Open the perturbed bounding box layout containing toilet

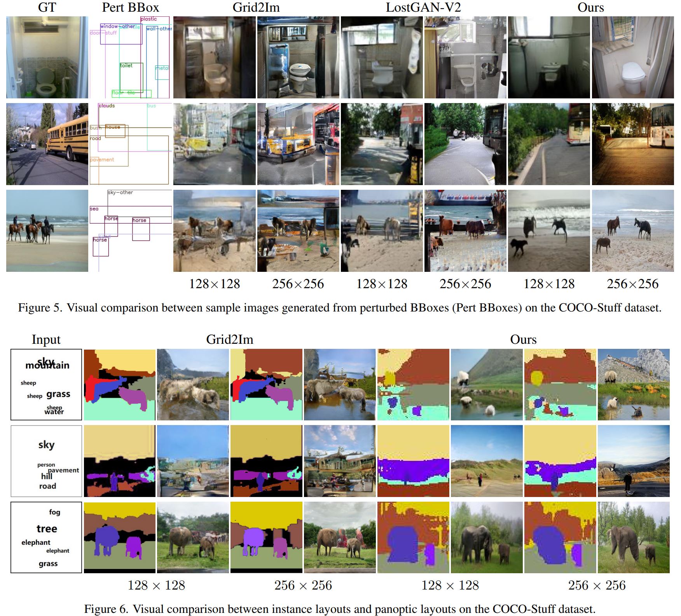[131, 57]
